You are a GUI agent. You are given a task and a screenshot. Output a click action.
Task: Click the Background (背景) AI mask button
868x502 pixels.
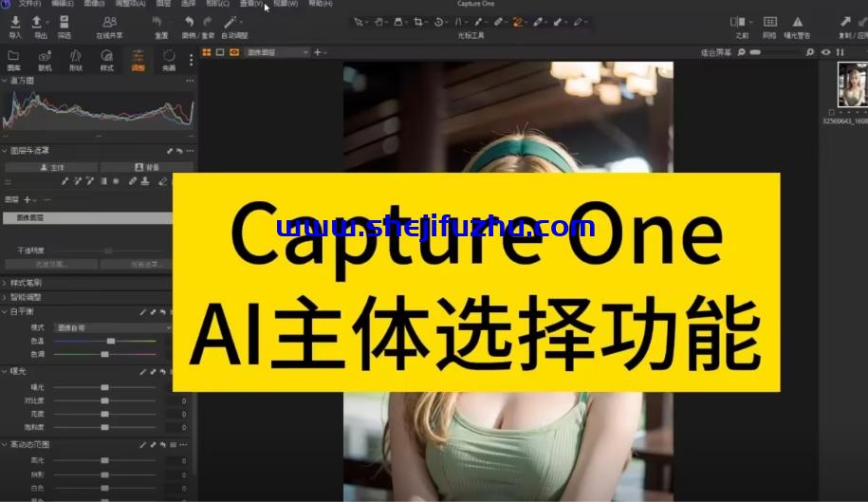point(146,166)
